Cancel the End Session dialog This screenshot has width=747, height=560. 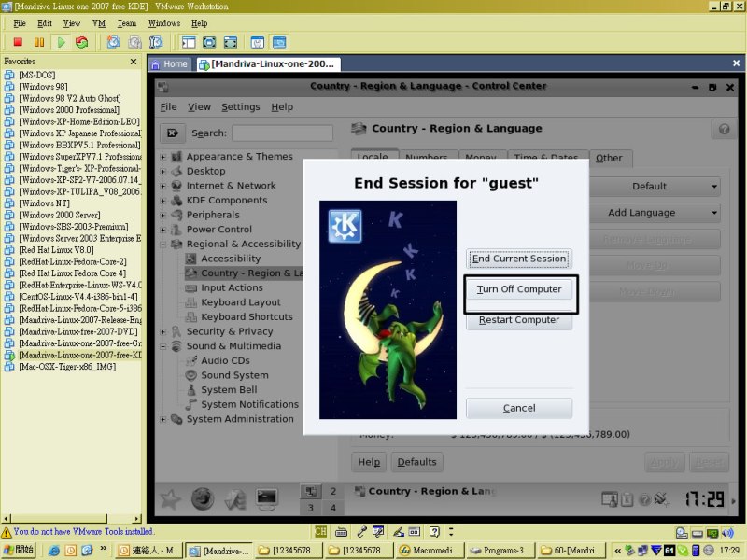click(x=519, y=408)
